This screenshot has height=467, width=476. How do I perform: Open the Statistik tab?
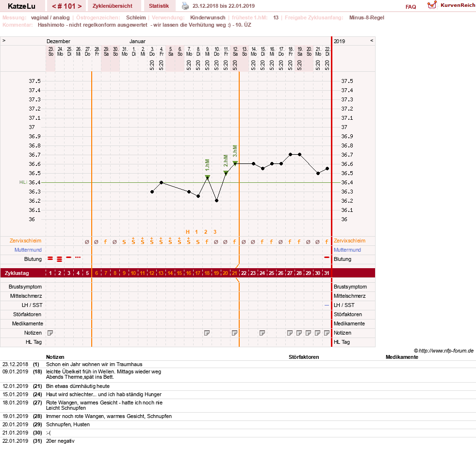coord(159,6)
